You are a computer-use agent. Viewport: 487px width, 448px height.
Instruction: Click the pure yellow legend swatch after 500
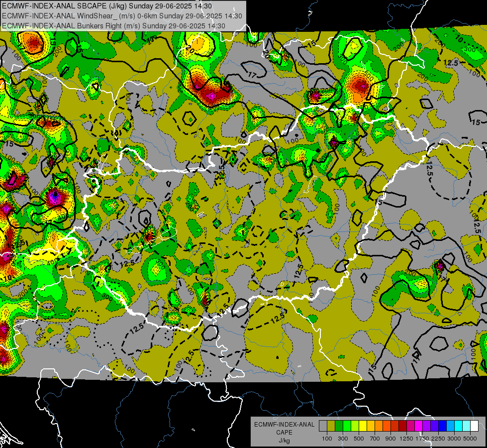coord(363,426)
